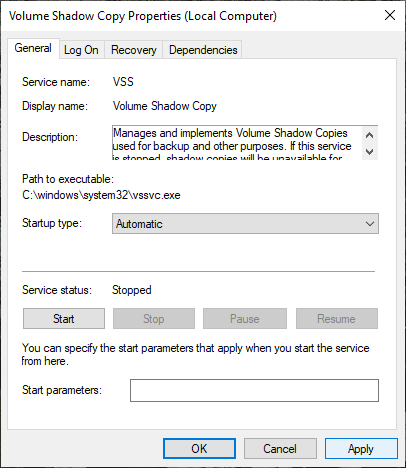This screenshot has width=406, height=468.
Task: Click the Volume Shadow Copy display name value
Action: click(165, 106)
